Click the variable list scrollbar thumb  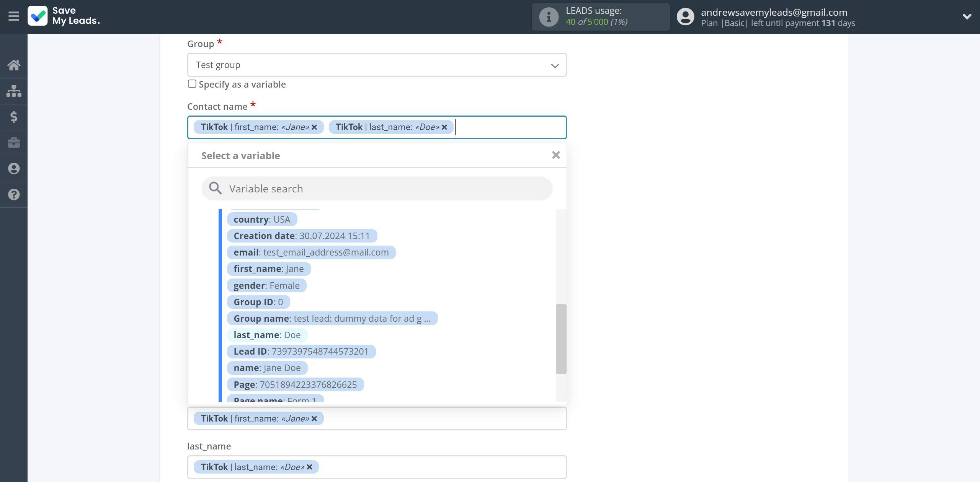pos(561,339)
